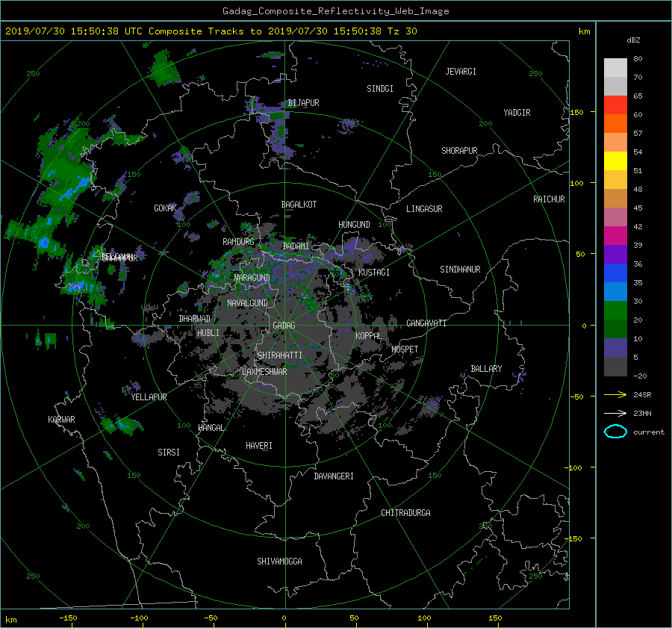The image size is (672, 628).
Task: Click the LAXMESHWAR city label
Action: pos(264,372)
